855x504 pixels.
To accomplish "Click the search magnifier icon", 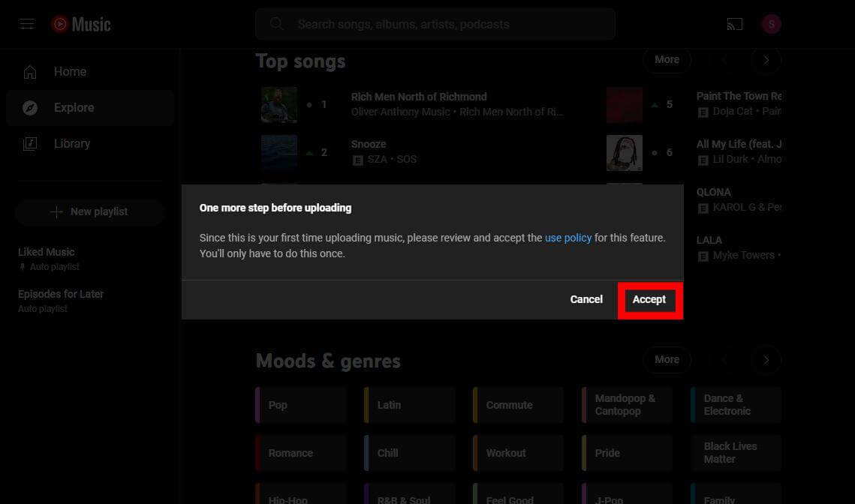I will coord(276,24).
